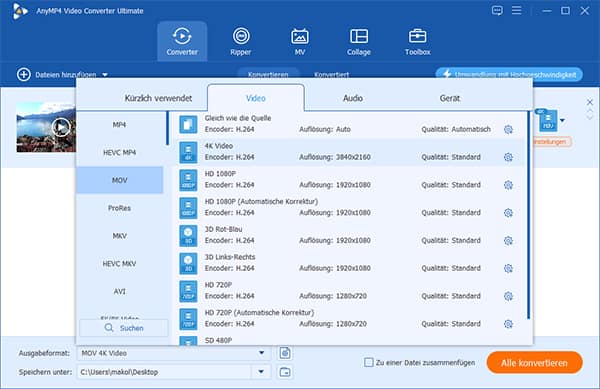Click the custom profile icon beside Ausgabeformat
Screen dimensions: 600x389
coord(285,353)
